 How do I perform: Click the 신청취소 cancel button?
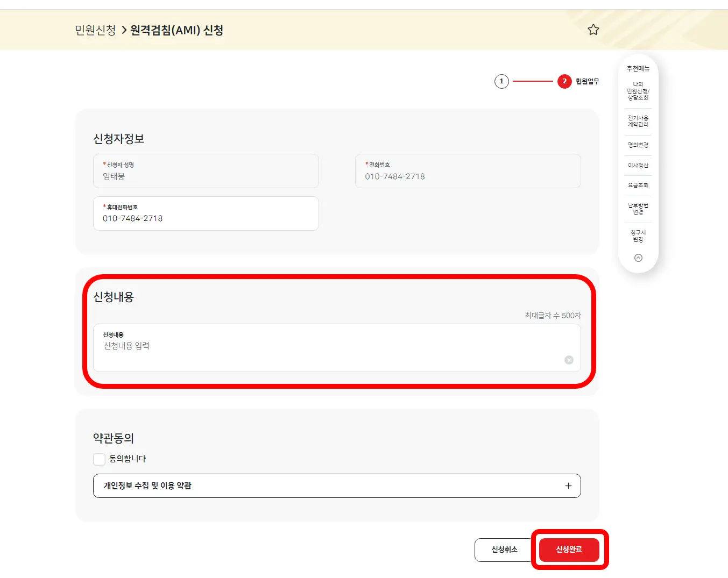tap(503, 550)
